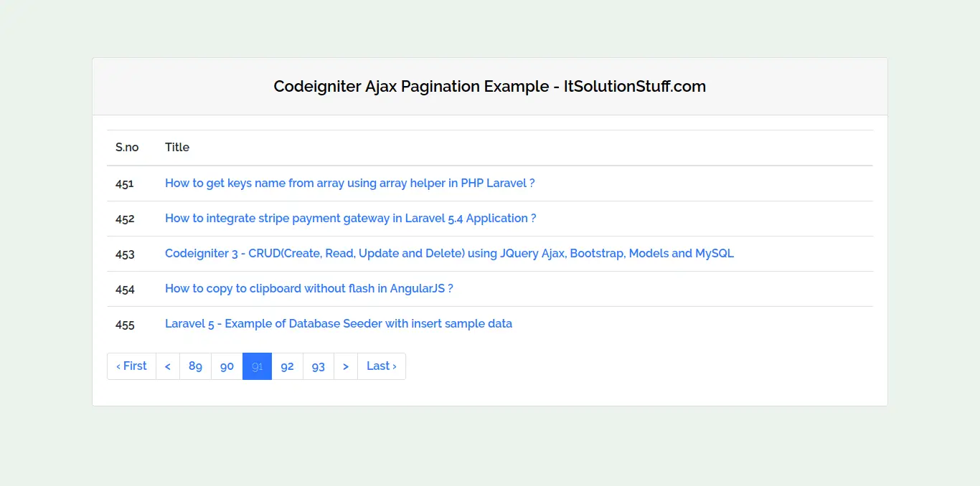Open Laravel 5 Database Seeder article link
Image resolution: width=980 pixels, height=486 pixels.
339,323
